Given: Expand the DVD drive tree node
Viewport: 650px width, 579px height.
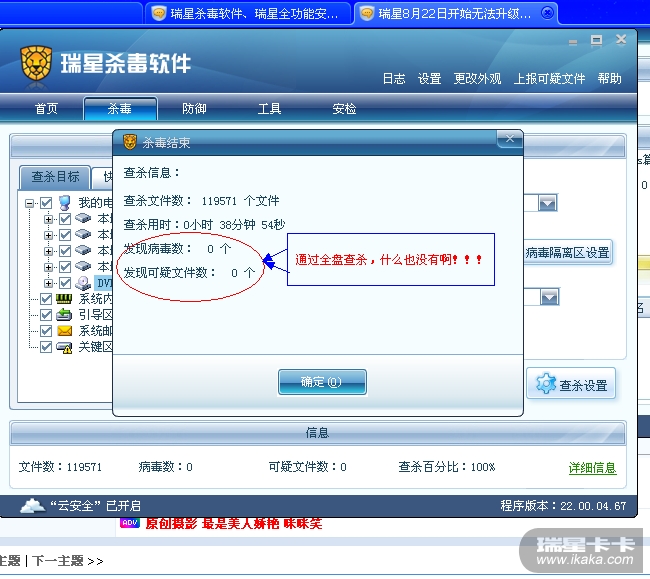Looking at the screenshot, I should 48,283.
